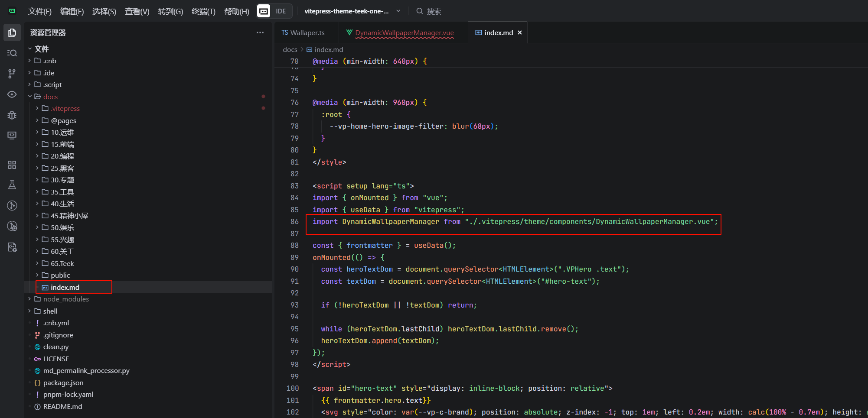Open package.json in the file tree
This screenshot has height=418, width=868.
63,382
